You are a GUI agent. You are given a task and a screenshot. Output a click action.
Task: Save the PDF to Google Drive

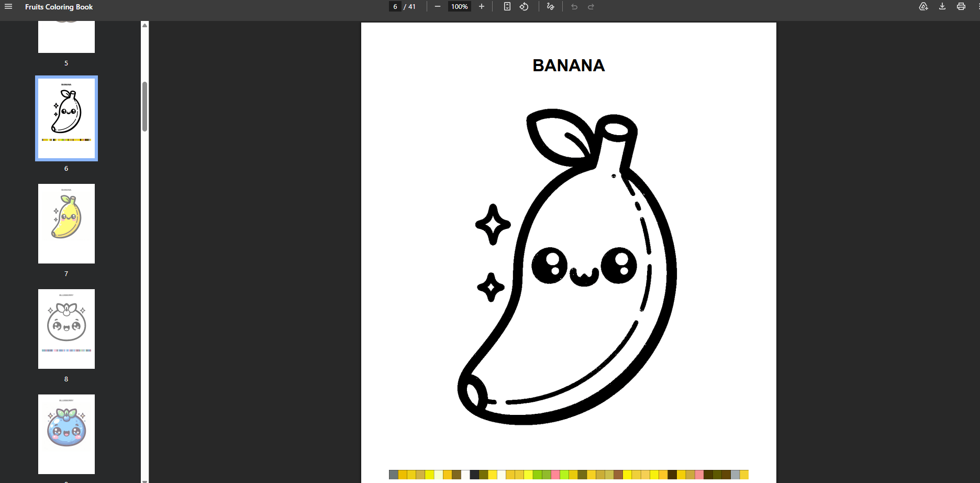pyautogui.click(x=923, y=7)
